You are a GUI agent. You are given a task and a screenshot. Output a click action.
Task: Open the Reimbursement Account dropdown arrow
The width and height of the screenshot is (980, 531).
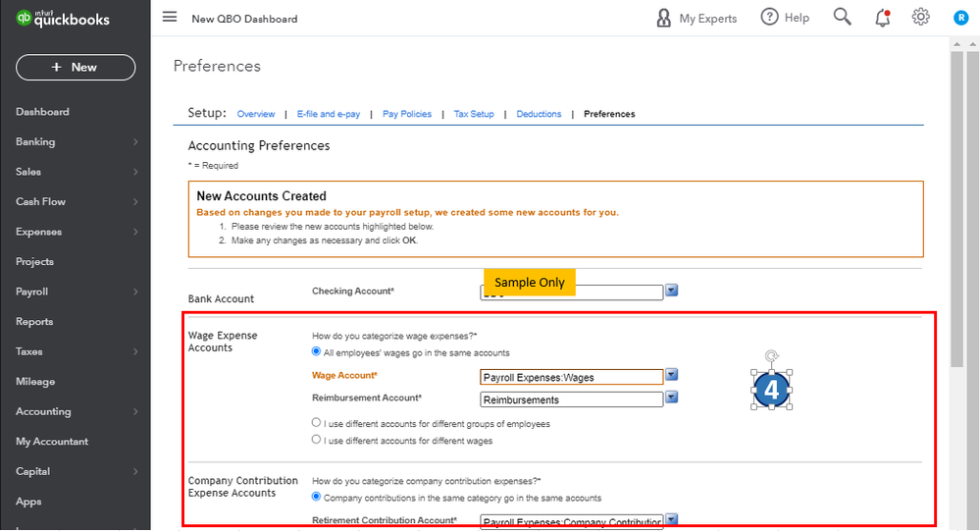tap(672, 398)
